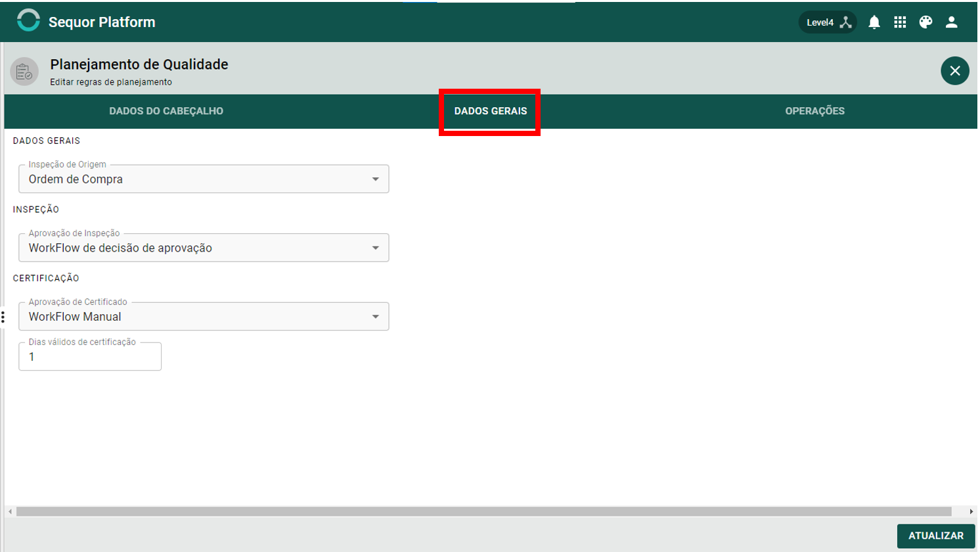Click the scrollbar right arrow
This screenshot has width=980, height=552.
click(x=971, y=511)
